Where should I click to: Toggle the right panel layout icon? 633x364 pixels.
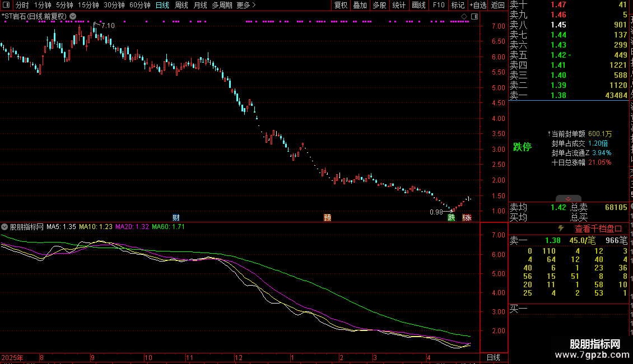[x=474, y=17]
